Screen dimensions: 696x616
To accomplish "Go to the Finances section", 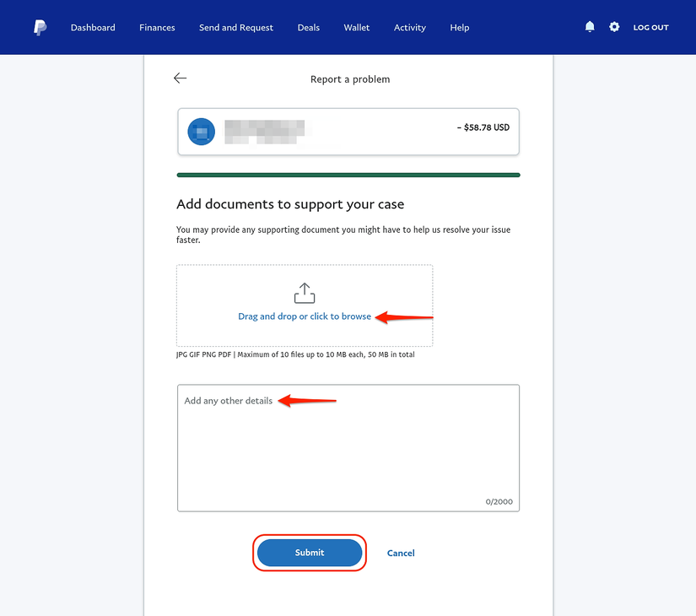I will tap(157, 28).
